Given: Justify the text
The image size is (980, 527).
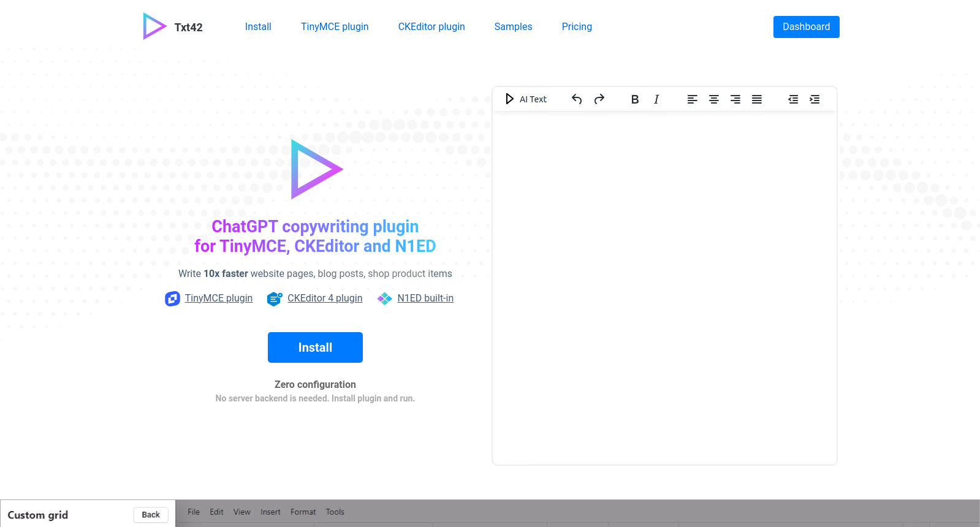Looking at the screenshot, I should pyautogui.click(x=757, y=99).
